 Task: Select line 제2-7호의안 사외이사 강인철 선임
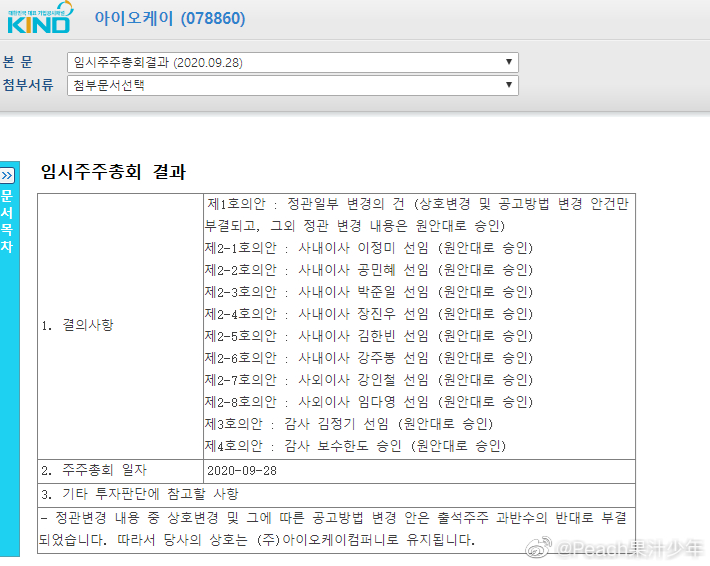369,380
